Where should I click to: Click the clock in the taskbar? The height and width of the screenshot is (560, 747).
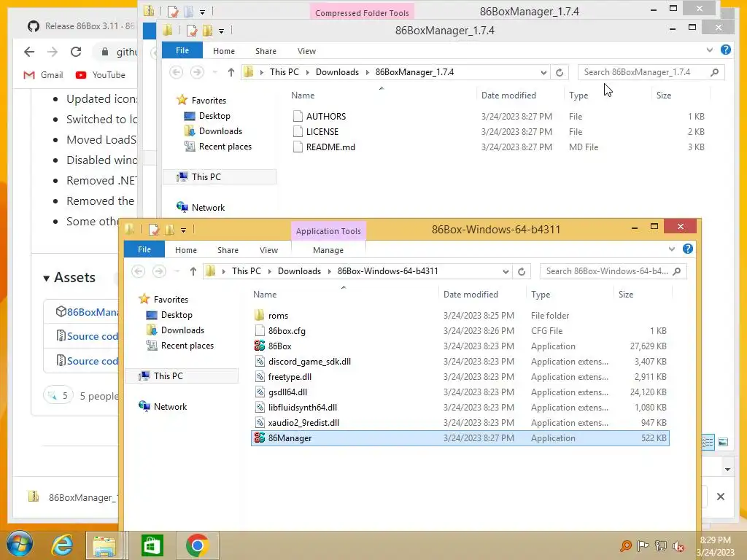[715, 546]
